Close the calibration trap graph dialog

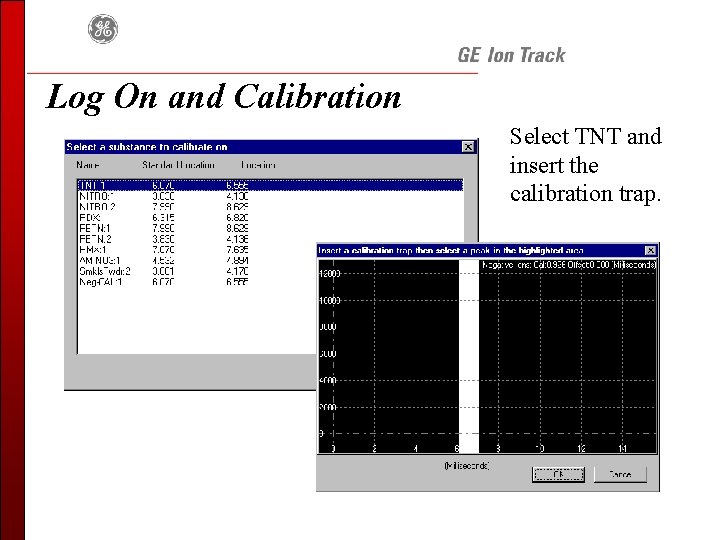click(x=651, y=250)
